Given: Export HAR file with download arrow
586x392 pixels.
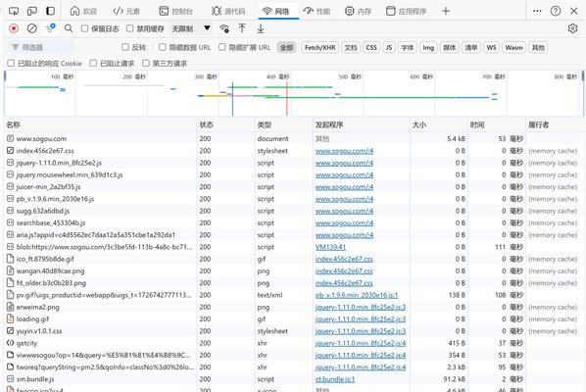Looking at the screenshot, I should [261, 28].
